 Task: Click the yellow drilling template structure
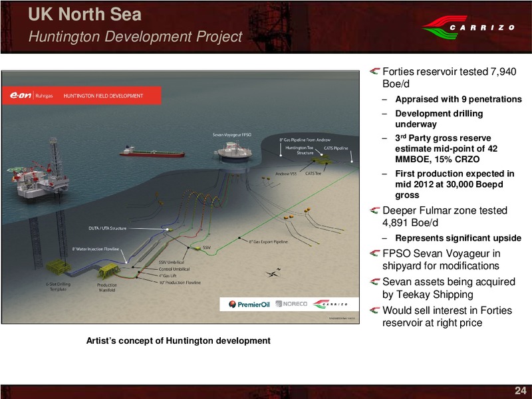pyautogui.click(x=58, y=267)
